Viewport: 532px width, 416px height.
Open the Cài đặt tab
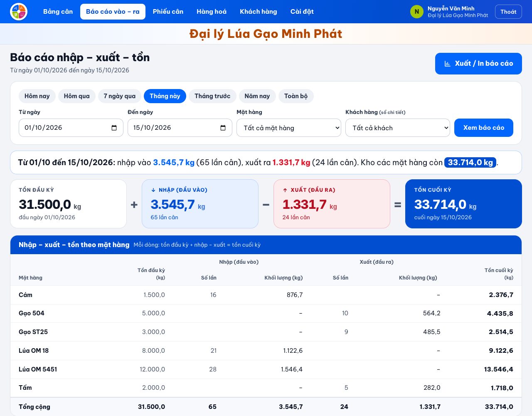point(302,12)
